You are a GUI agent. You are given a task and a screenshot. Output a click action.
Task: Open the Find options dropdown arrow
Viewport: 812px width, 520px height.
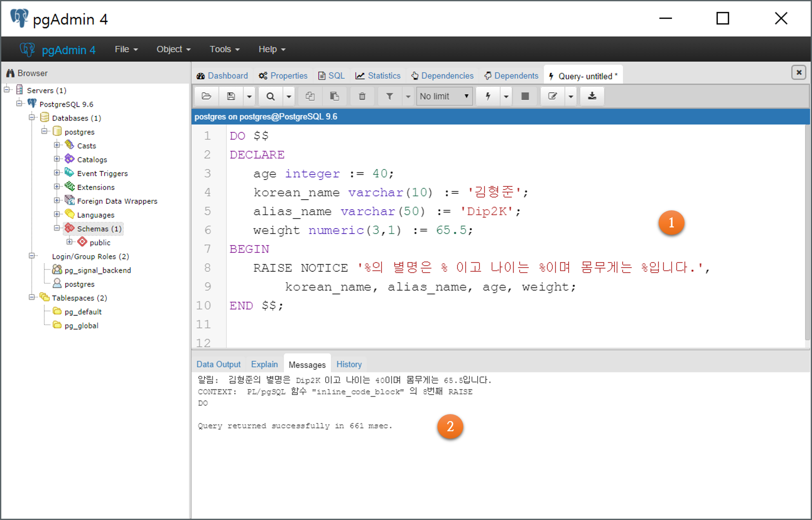pyautogui.click(x=289, y=96)
